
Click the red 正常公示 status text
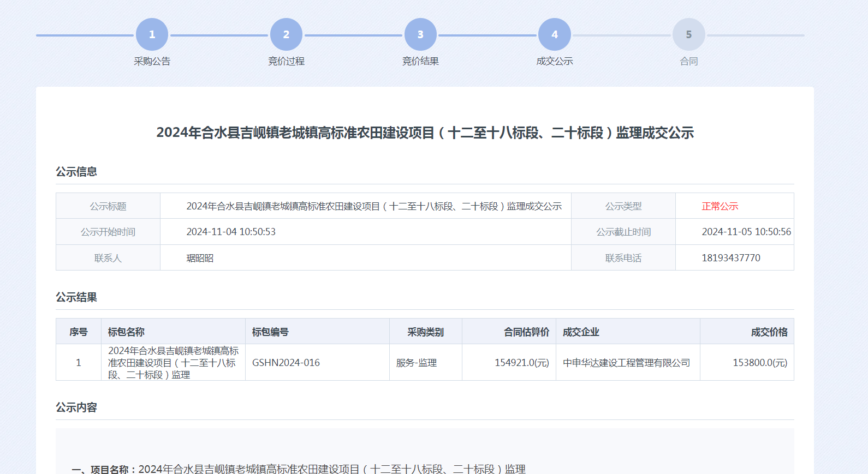[x=720, y=206]
